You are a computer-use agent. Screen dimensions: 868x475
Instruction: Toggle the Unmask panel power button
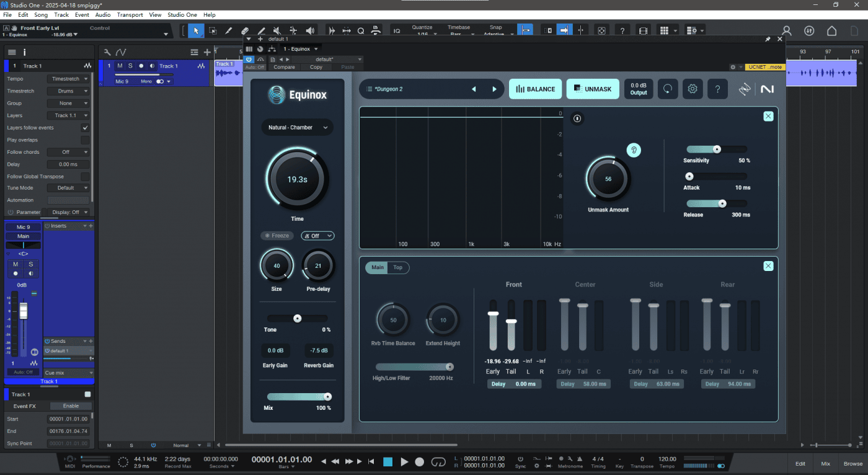[577, 118]
